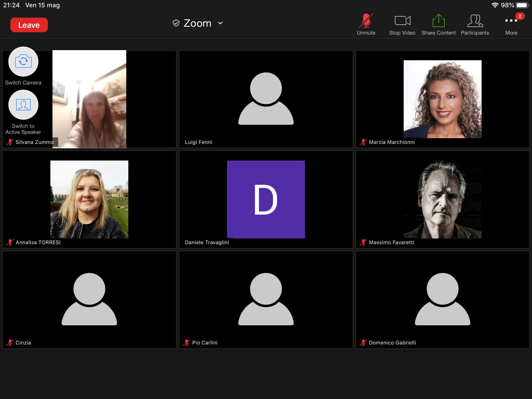Tap the name label Domenico Gabrielli
This screenshot has height=399, width=532.
(392, 343)
